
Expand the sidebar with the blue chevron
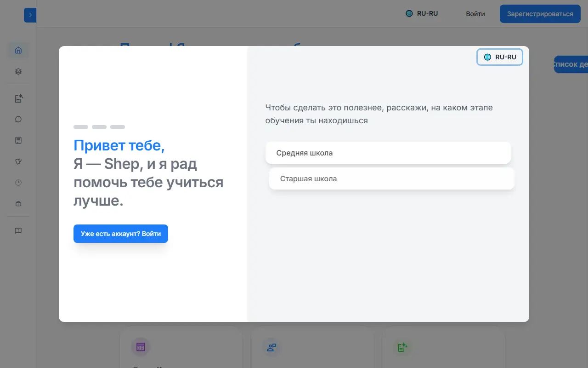click(x=30, y=15)
